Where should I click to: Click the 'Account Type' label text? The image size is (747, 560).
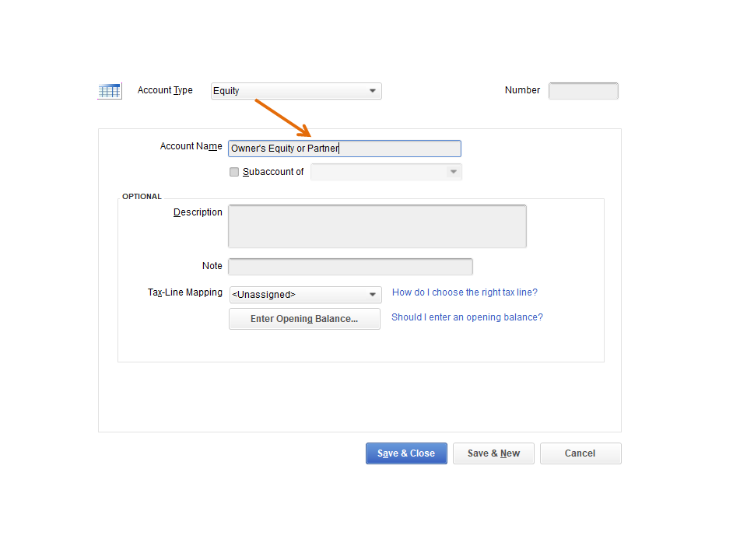165,90
